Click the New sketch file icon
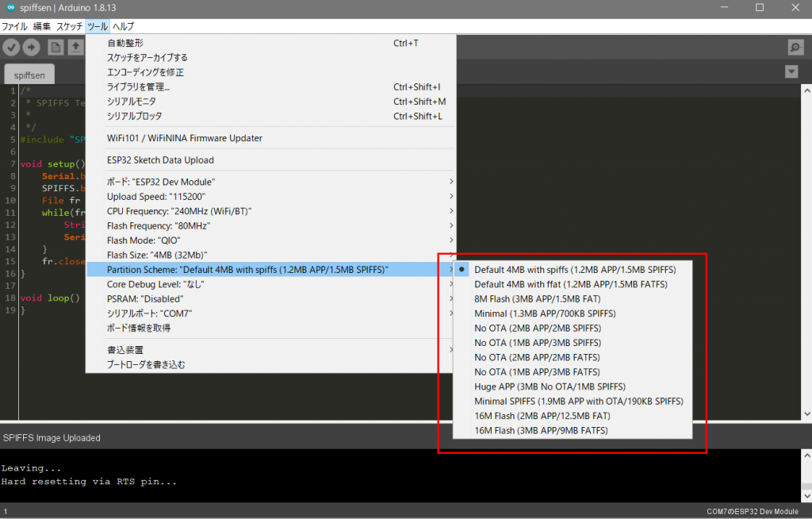 (56, 48)
